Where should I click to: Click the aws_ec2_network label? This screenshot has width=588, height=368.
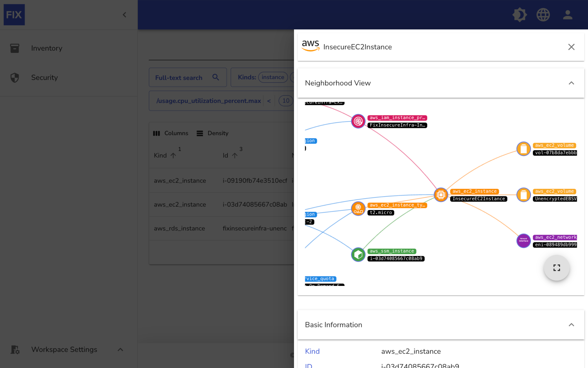click(x=555, y=237)
